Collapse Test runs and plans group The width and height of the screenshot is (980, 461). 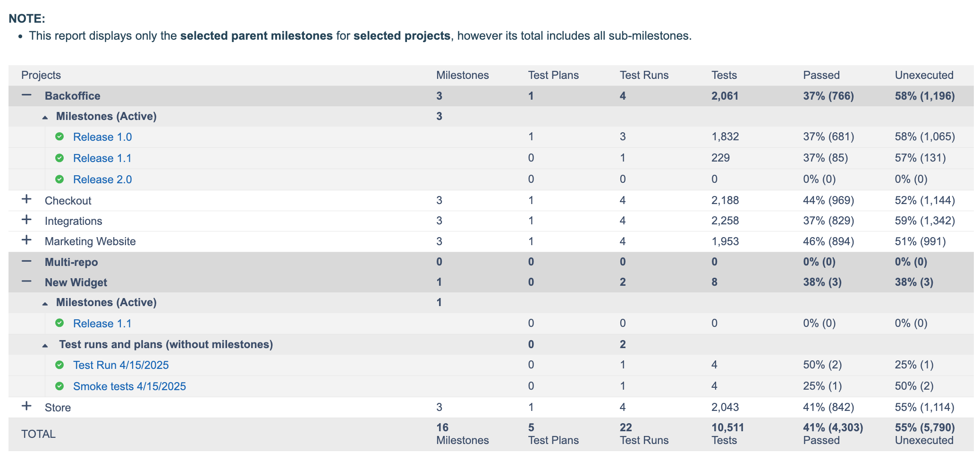(x=45, y=345)
